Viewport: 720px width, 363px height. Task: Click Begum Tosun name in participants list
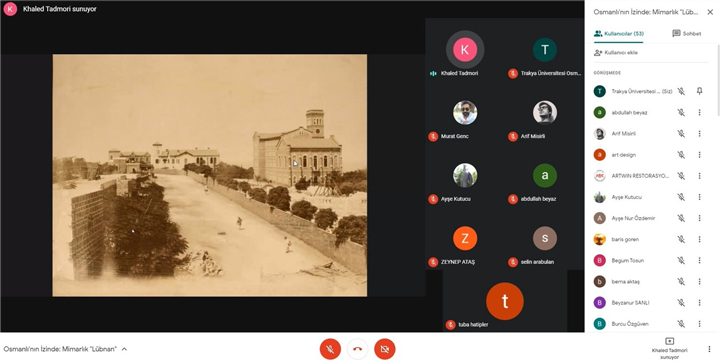click(x=627, y=260)
